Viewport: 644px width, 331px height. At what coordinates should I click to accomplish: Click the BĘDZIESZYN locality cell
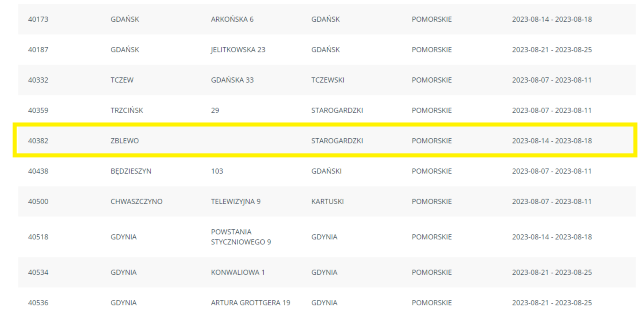coord(131,171)
